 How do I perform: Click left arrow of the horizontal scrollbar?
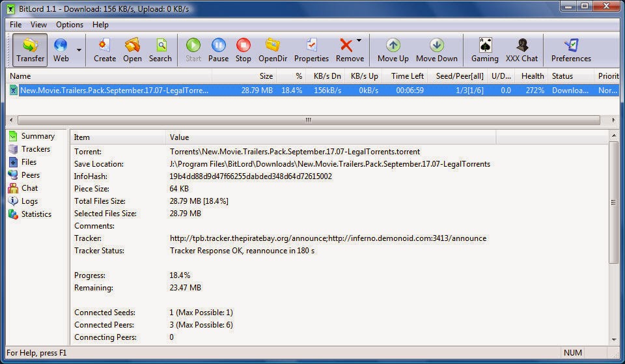(11, 120)
